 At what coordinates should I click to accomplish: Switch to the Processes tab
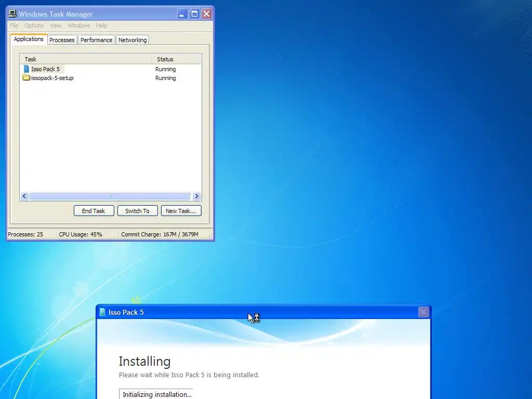[x=62, y=40]
